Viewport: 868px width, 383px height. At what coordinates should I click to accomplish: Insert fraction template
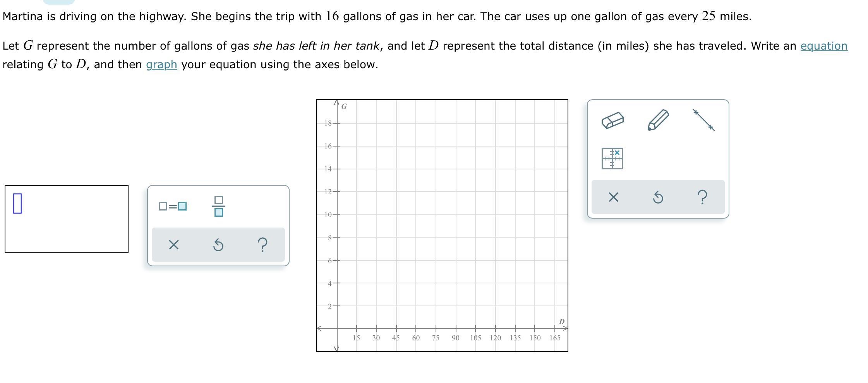[218, 206]
